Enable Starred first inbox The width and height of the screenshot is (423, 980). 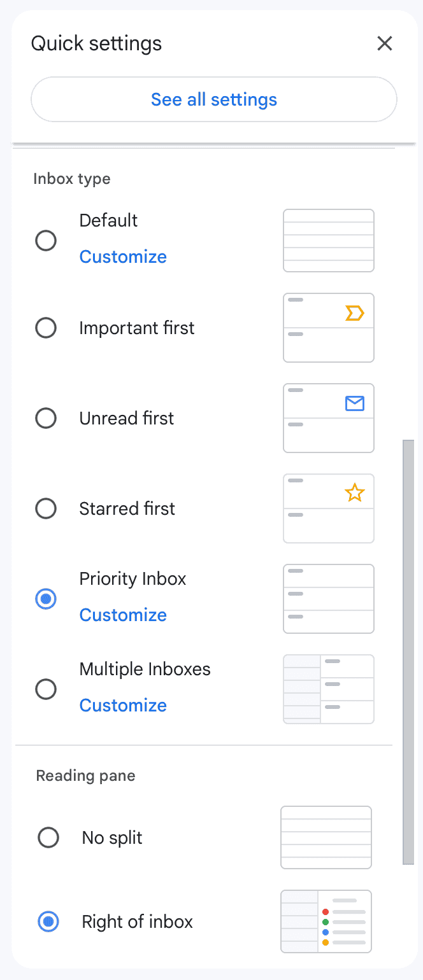46,508
